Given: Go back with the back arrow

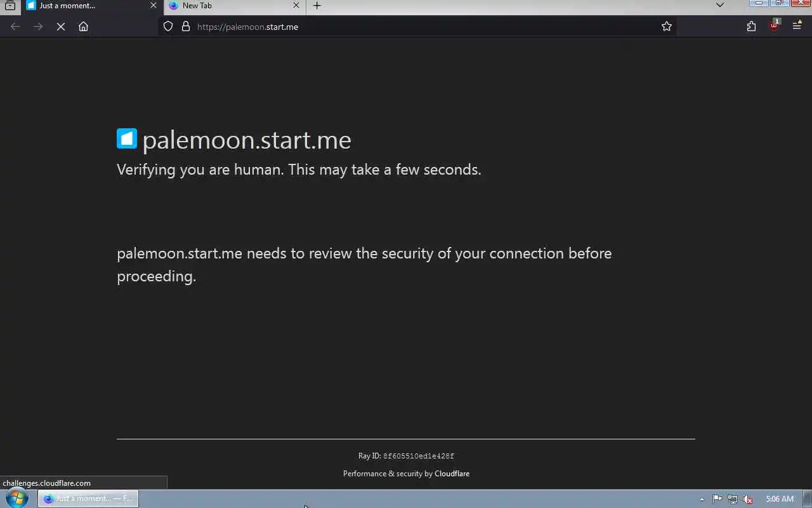Looking at the screenshot, I should pyautogui.click(x=15, y=27).
